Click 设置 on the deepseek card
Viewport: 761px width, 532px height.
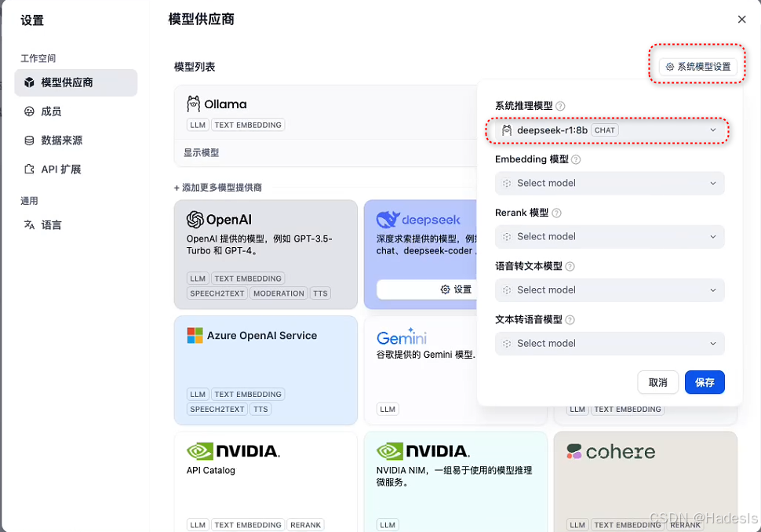click(x=456, y=290)
